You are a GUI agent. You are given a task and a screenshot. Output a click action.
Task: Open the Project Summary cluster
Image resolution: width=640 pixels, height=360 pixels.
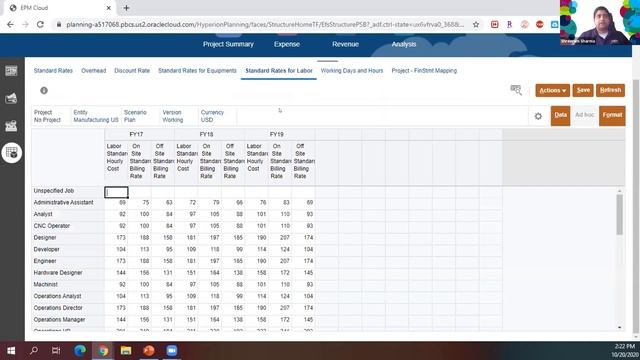228,44
